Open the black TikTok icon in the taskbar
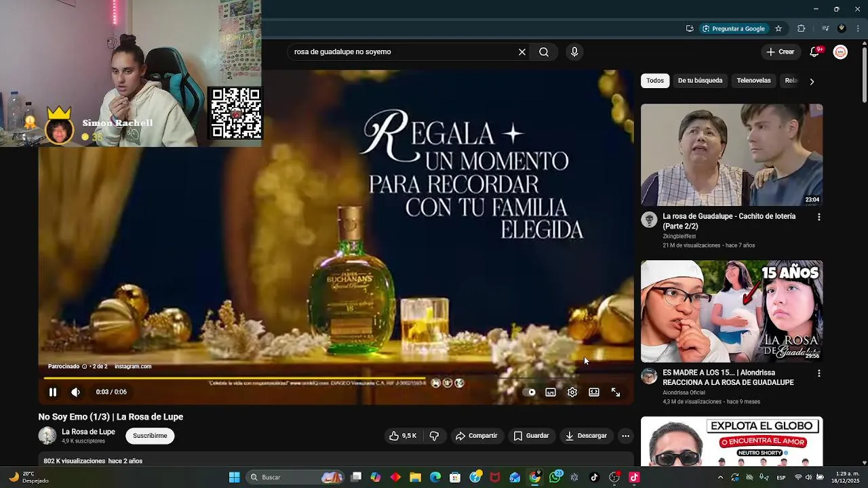868x488 pixels. pos(594,477)
